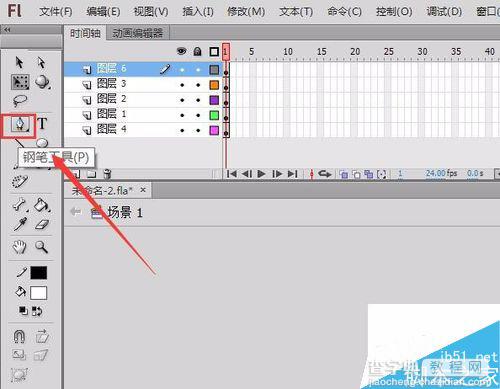Hide layer 图层 2 via its eye dot
The width and height of the screenshot is (500, 389).
tap(182, 100)
